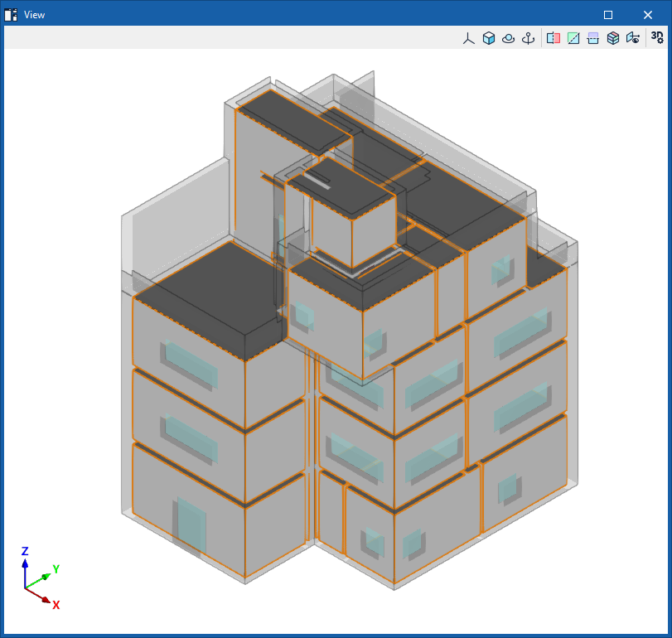
Task: Click the green Y axis label
Action: tap(56, 568)
